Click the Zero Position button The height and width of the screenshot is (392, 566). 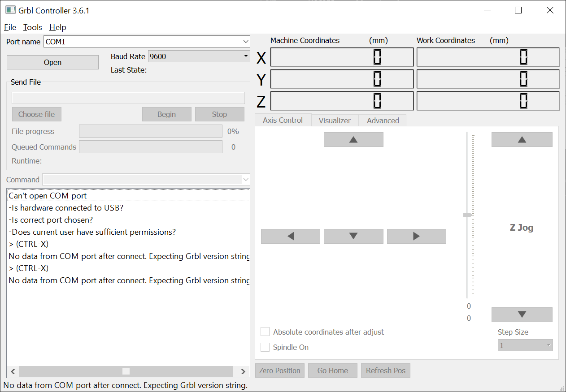(x=279, y=370)
